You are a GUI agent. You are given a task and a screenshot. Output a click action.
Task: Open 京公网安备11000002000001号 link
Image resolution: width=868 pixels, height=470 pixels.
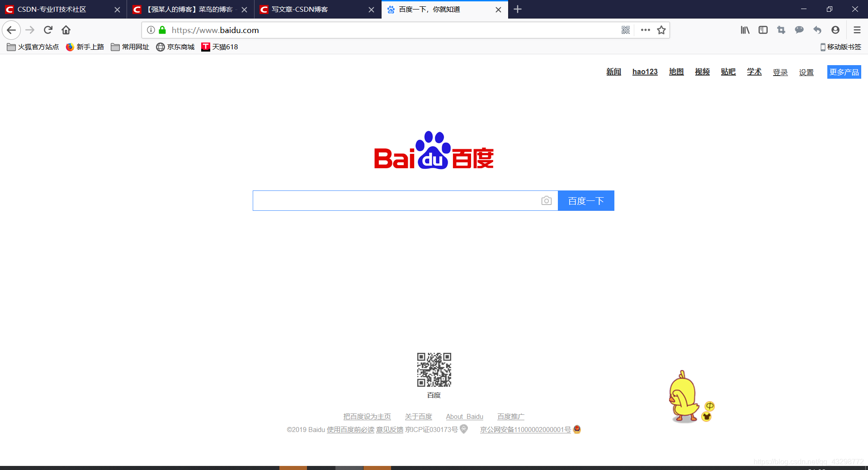point(525,430)
